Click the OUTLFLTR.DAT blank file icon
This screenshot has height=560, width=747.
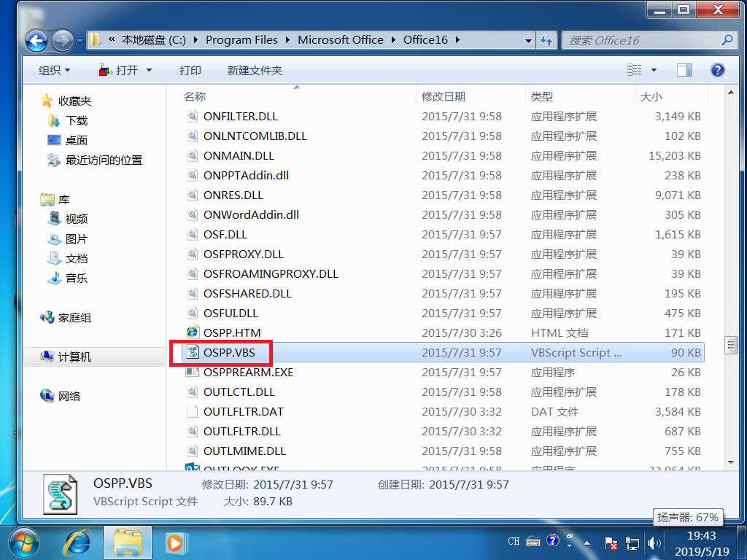click(x=192, y=411)
